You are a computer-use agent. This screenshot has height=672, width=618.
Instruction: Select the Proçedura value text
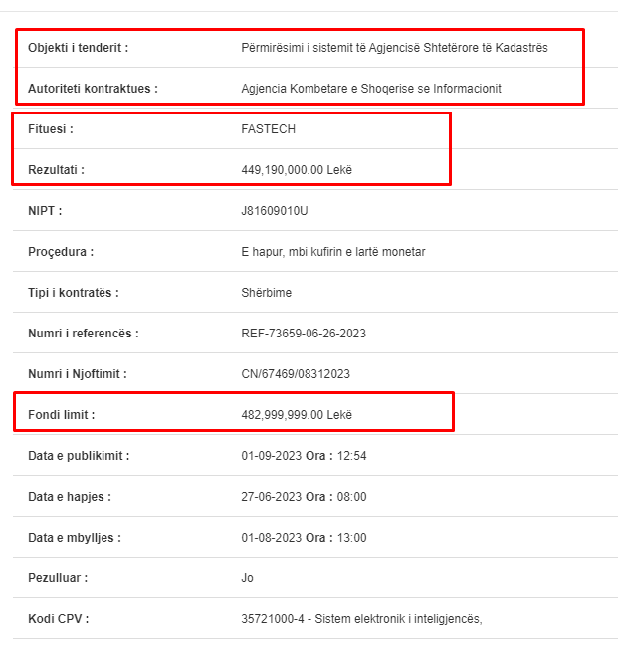[333, 252]
